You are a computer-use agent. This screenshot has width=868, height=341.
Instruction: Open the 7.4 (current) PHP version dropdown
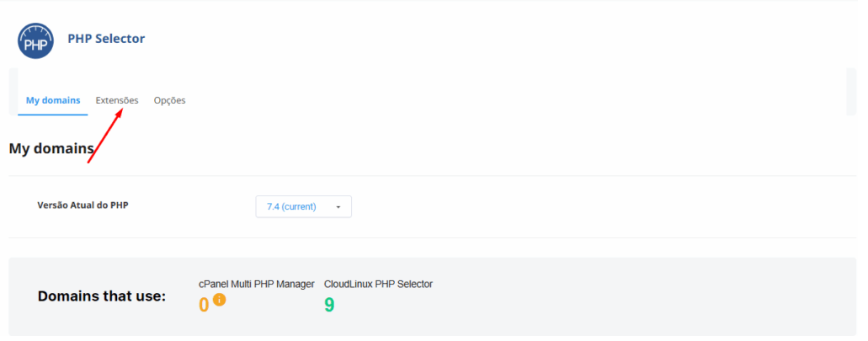click(x=303, y=206)
